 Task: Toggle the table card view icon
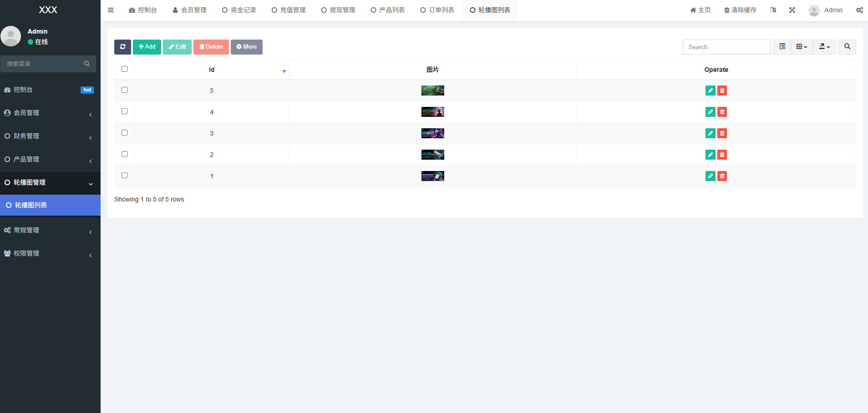tap(782, 47)
